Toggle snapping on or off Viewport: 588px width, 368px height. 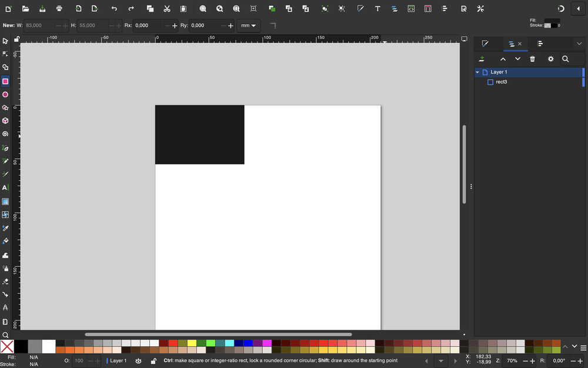coord(561,9)
